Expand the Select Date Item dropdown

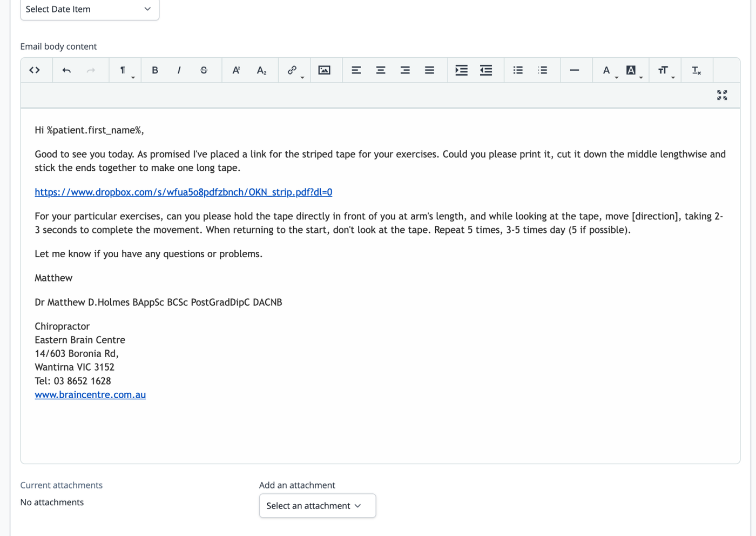90,10
